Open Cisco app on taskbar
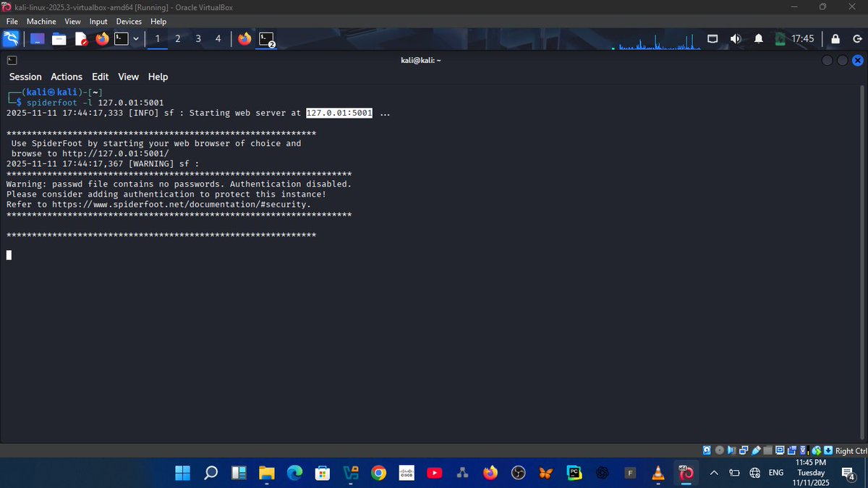The image size is (868, 488). click(407, 473)
